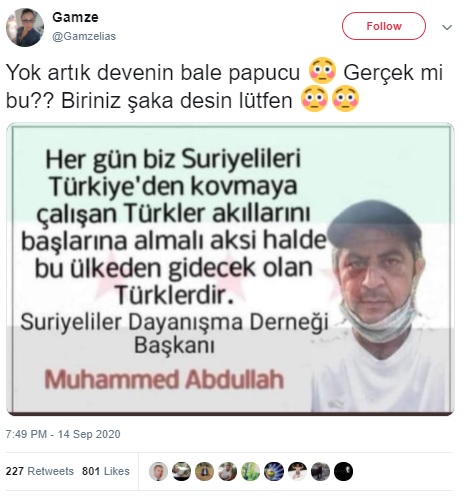Screen dimensions: 466x497
Task: Open the second liker avatar
Action: [181, 471]
